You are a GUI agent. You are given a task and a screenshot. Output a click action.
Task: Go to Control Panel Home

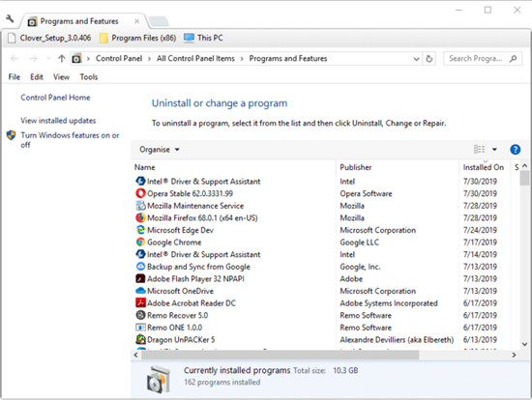(55, 98)
